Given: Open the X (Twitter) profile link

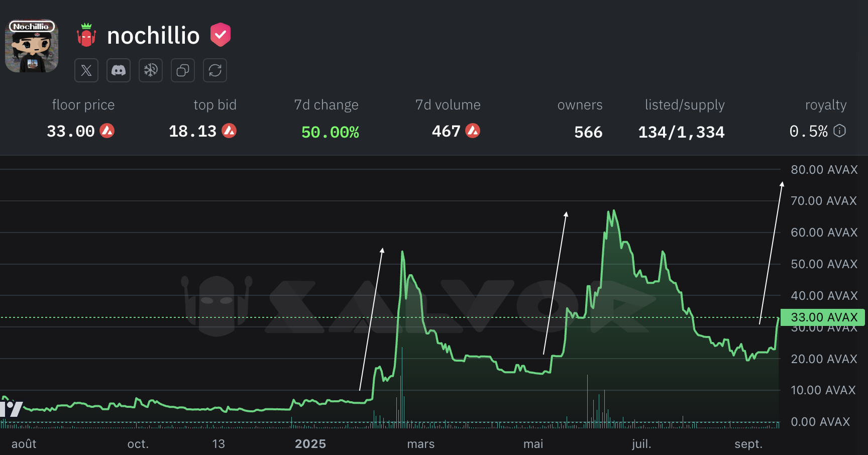Looking at the screenshot, I should click(86, 70).
